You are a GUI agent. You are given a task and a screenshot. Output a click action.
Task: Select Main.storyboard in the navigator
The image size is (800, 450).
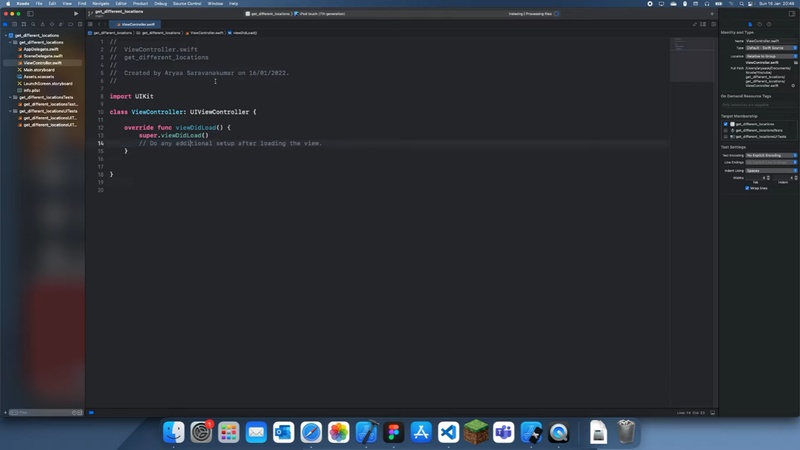pyautogui.click(x=39, y=70)
